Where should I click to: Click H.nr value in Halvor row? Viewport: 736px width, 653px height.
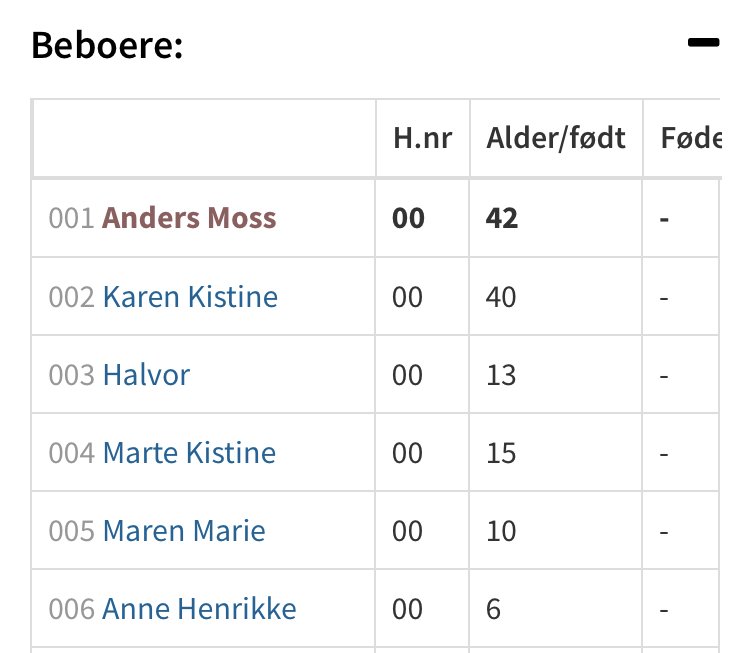click(407, 375)
